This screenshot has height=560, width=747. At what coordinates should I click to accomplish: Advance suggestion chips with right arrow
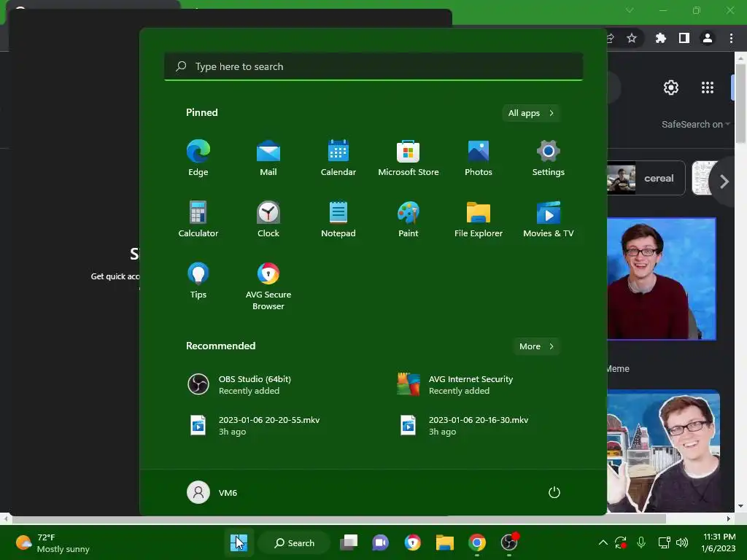tap(724, 182)
